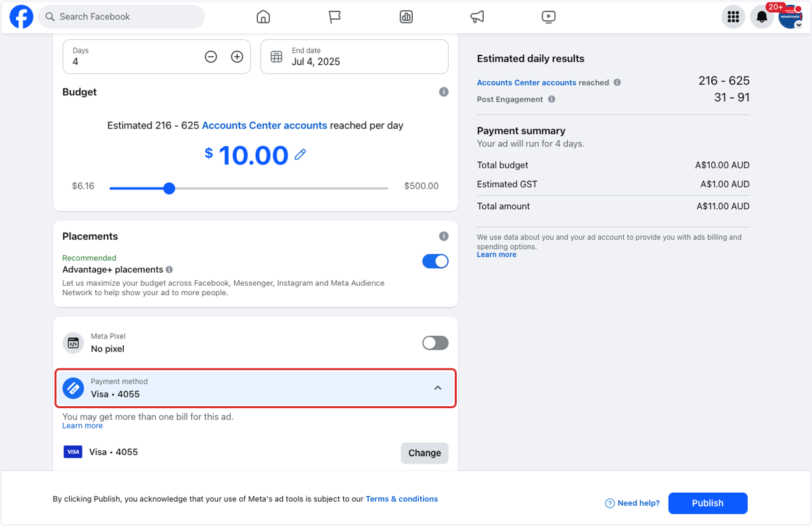Edit budget amount pencil icon

click(x=300, y=155)
